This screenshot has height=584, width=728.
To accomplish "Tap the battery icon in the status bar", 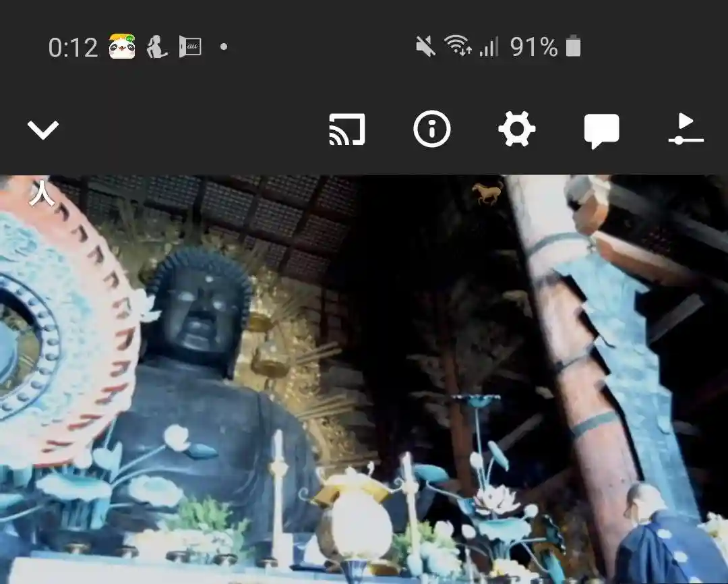I will [573, 47].
